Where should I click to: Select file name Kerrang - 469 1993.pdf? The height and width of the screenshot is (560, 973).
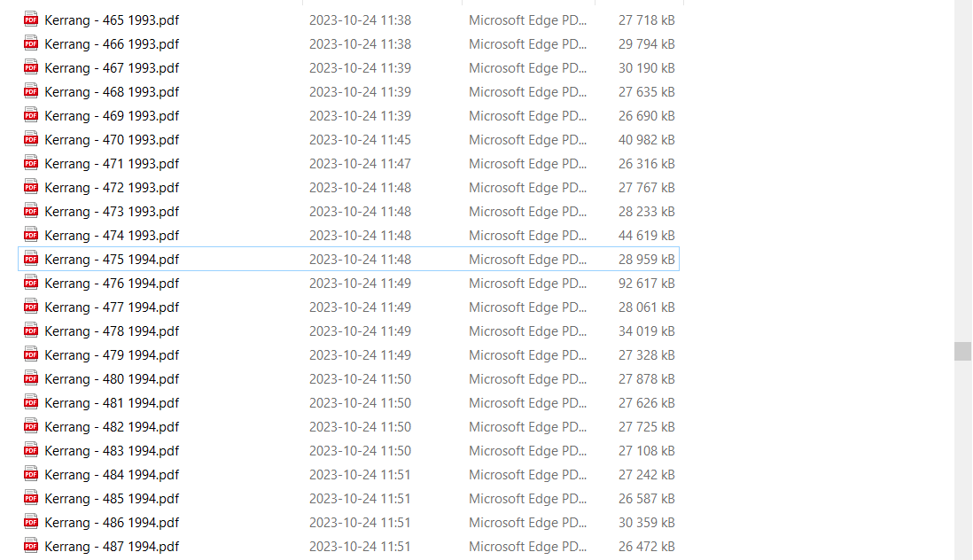(x=112, y=115)
